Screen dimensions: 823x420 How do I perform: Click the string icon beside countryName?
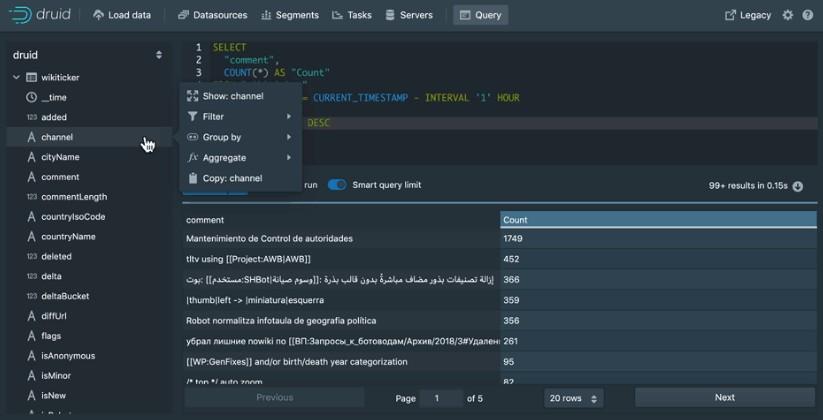click(31, 237)
